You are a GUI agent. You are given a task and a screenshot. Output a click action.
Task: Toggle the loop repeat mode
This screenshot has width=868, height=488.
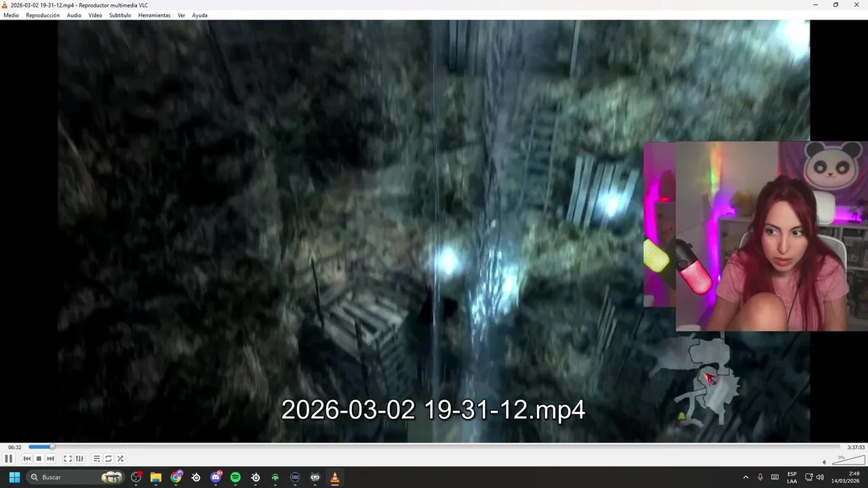pos(108,459)
